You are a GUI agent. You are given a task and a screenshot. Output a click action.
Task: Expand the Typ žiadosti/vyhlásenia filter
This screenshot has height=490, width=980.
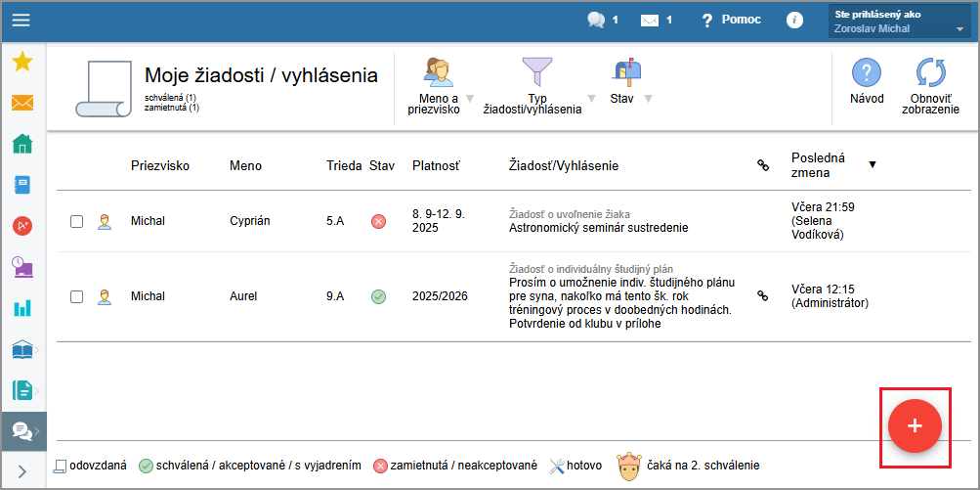tap(536, 88)
